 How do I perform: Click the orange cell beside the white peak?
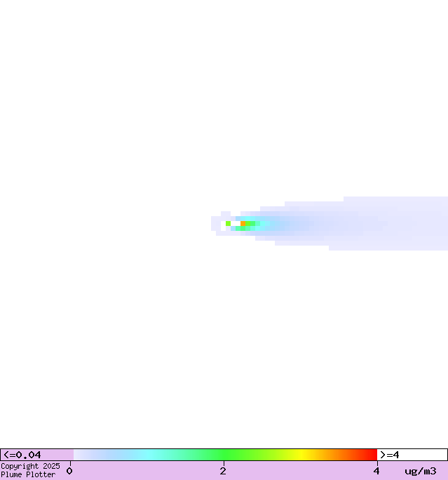coord(243,223)
